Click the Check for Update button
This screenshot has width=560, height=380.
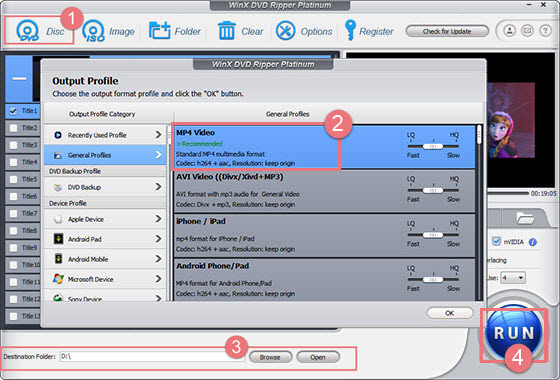click(447, 31)
